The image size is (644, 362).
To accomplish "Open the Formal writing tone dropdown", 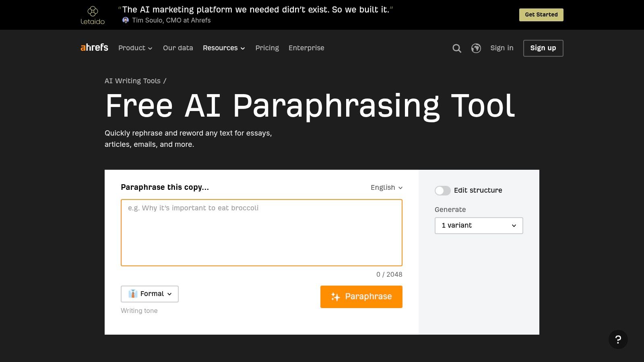I will pyautogui.click(x=150, y=294).
